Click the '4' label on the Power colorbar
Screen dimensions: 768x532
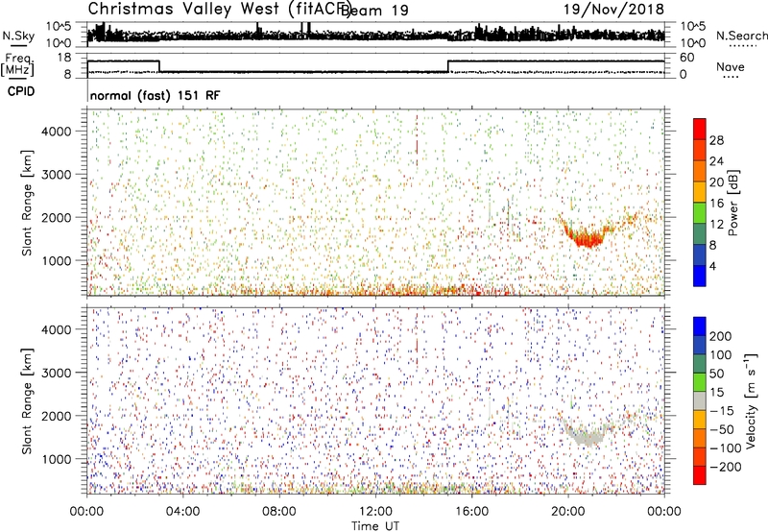pyautogui.click(x=712, y=266)
